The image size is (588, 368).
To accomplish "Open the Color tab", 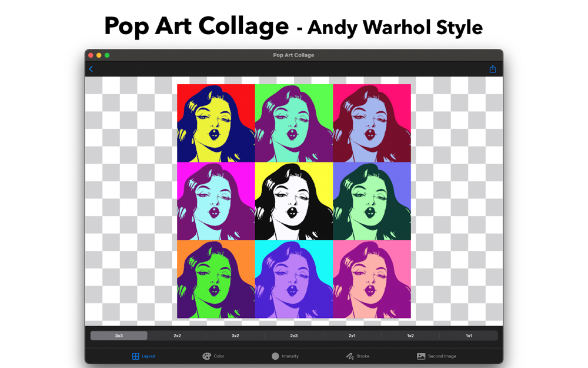I will [x=213, y=356].
